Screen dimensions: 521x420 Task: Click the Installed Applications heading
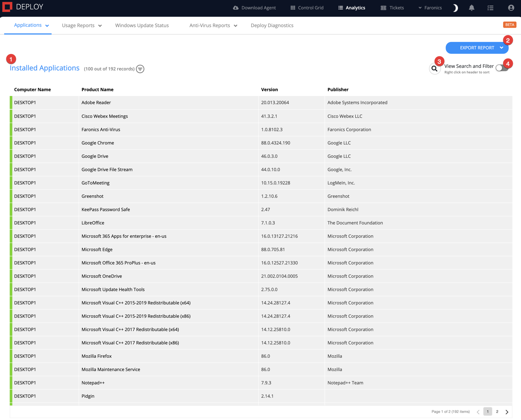coord(44,68)
